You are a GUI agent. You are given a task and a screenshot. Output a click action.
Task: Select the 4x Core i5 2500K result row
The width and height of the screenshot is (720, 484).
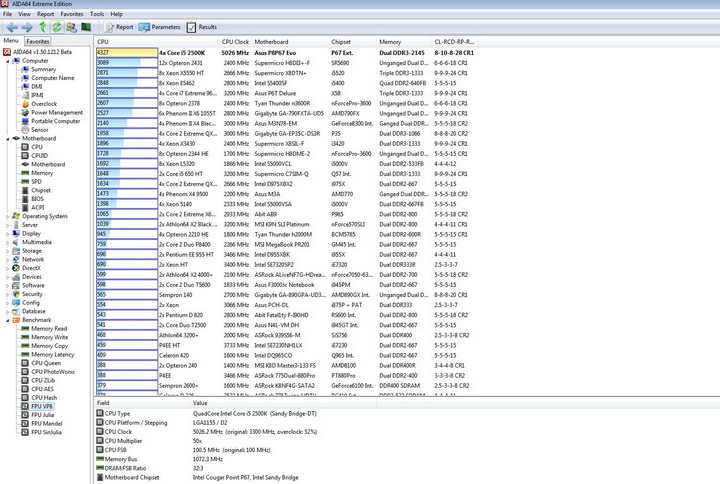(x=286, y=53)
